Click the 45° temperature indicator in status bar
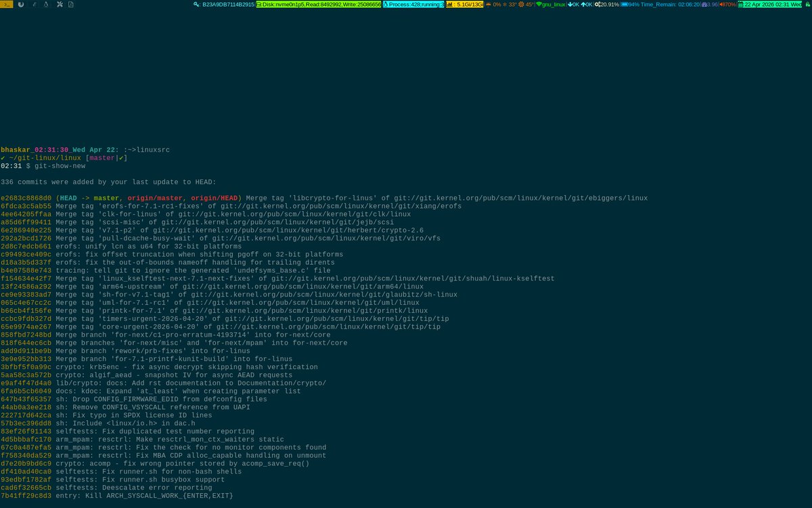 click(x=526, y=4)
